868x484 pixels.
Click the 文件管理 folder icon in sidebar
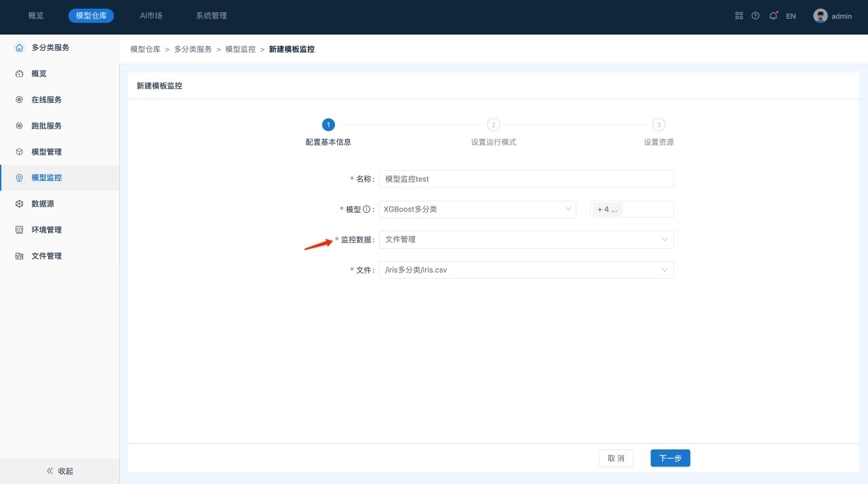[x=19, y=256]
